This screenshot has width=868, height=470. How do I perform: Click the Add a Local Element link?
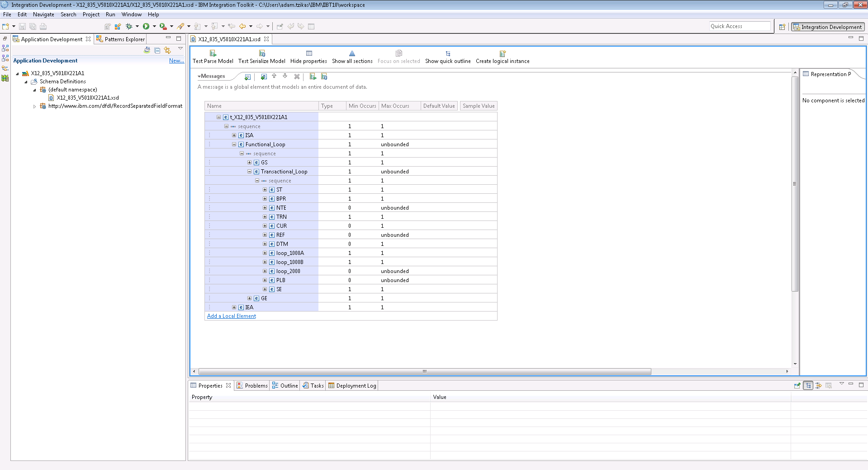click(x=231, y=316)
